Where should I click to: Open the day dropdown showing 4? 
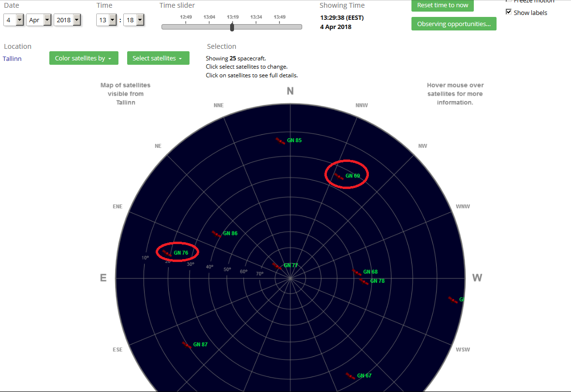pyautogui.click(x=14, y=20)
